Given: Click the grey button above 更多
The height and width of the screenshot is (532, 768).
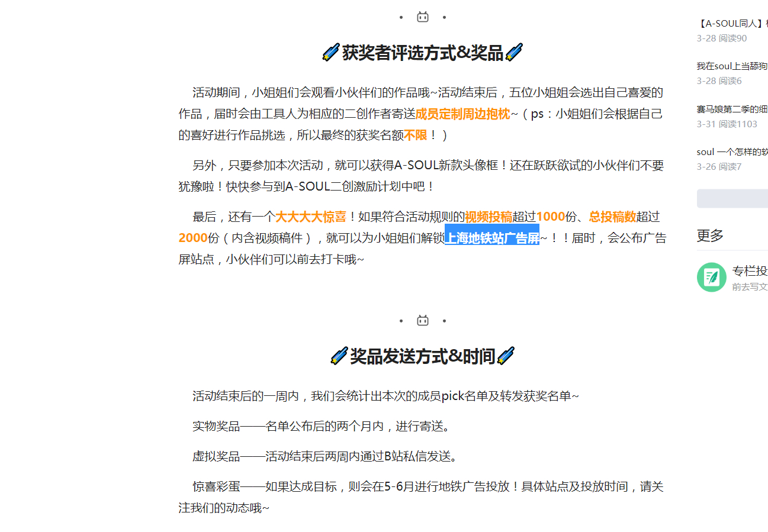Looking at the screenshot, I should pos(732,199).
